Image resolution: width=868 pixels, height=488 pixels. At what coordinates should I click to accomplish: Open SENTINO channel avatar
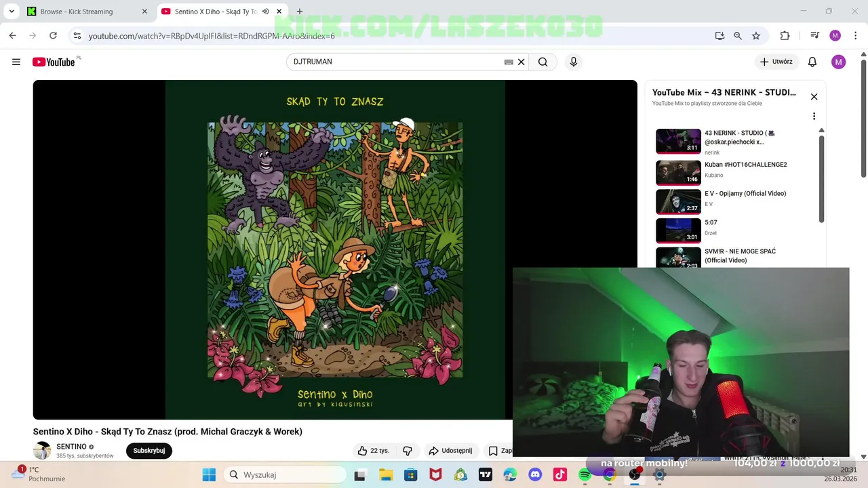coord(42,451)
